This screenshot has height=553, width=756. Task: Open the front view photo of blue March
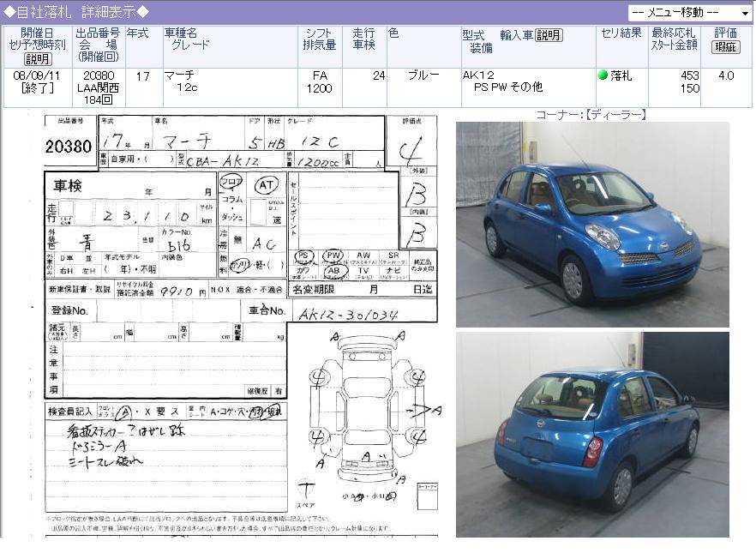pyautogui.click(x=592, y=225)
